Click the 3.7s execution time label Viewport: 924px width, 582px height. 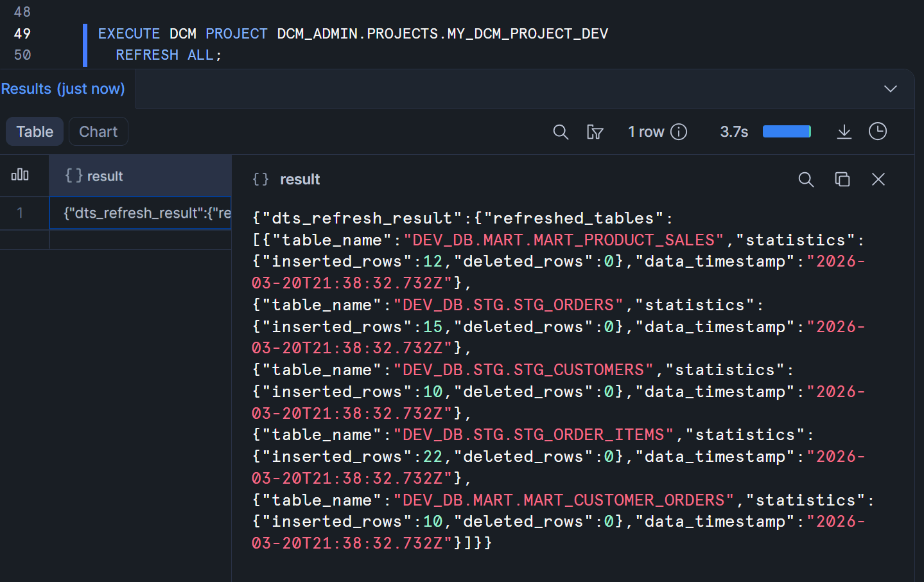pyautogui.click(x=734, y=132)
